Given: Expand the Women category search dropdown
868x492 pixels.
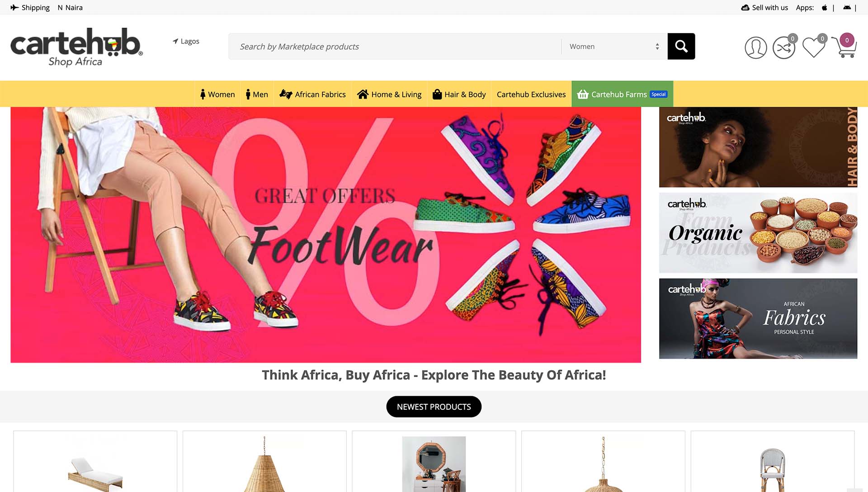Looking at the screenshot, I should (x=614, y=46).
